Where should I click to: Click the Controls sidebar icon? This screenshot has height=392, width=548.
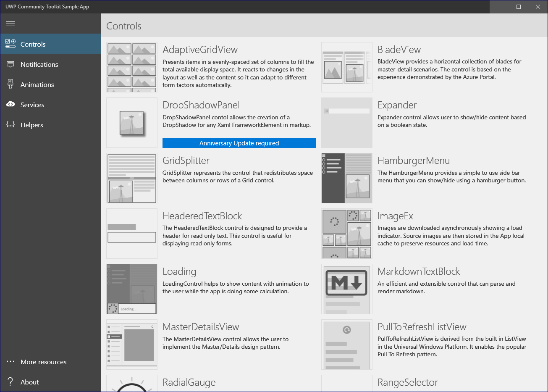point(10,44)
